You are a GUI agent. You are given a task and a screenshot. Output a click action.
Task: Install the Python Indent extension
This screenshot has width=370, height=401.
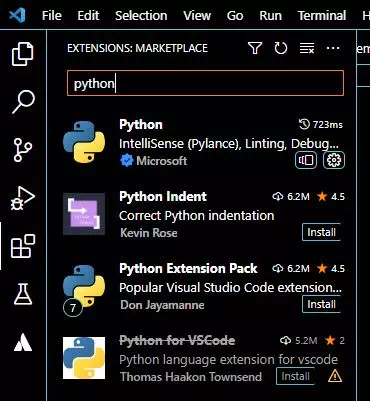(x=321, y=232)
